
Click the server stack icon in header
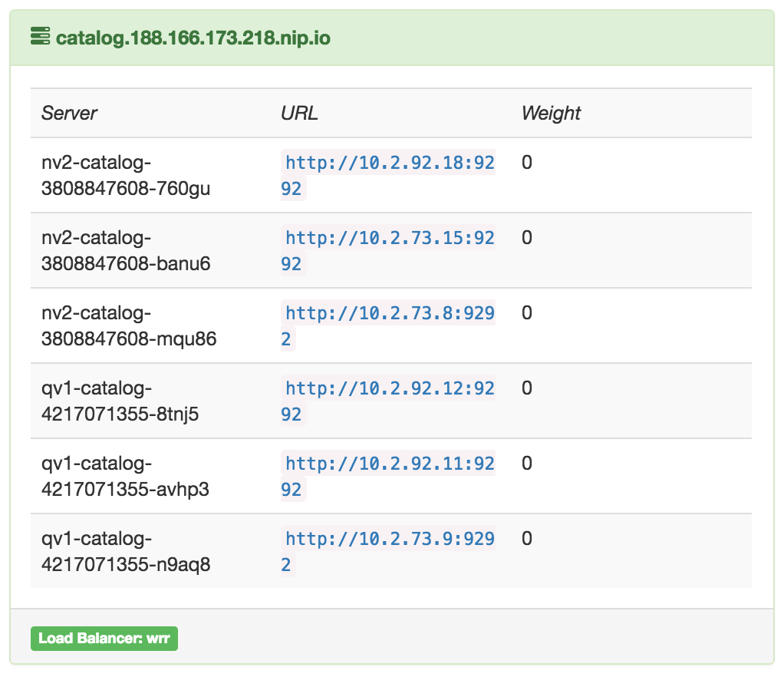(x=40, y=37)
